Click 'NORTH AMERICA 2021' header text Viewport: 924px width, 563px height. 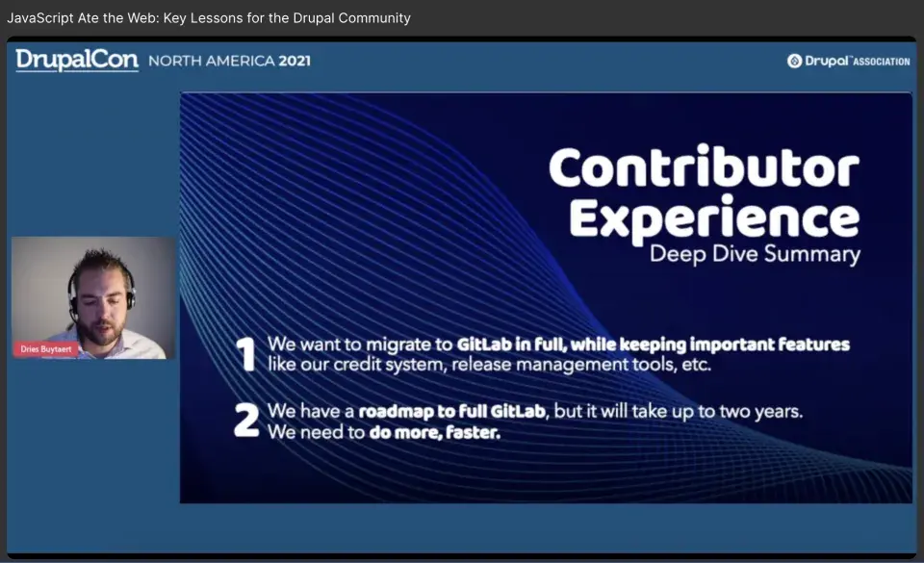229,61
